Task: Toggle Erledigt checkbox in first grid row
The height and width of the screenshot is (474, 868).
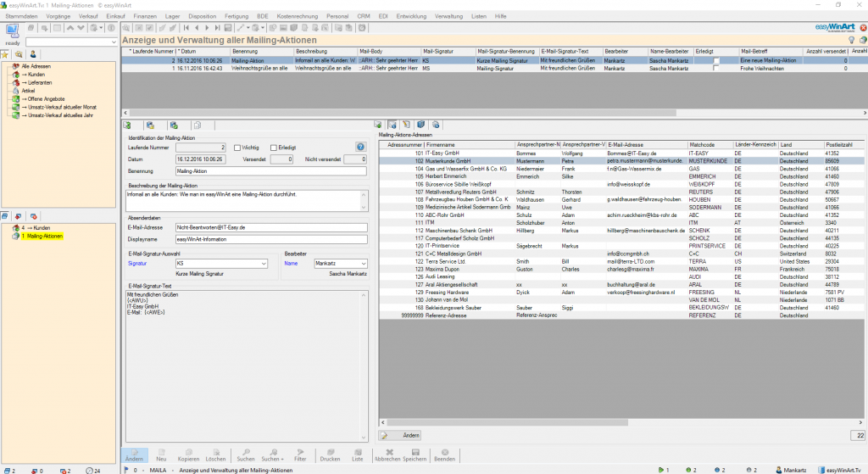Action: tap(716, 61)
